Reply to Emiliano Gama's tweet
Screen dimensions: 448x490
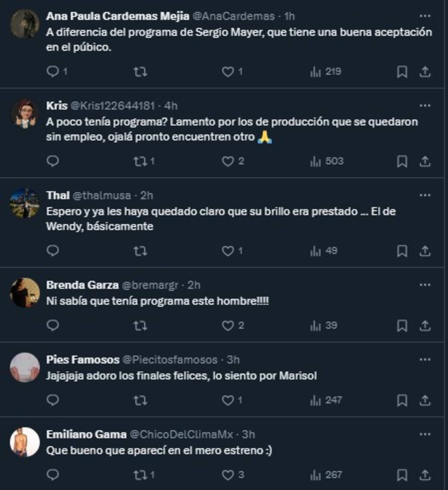pos(53,475)
